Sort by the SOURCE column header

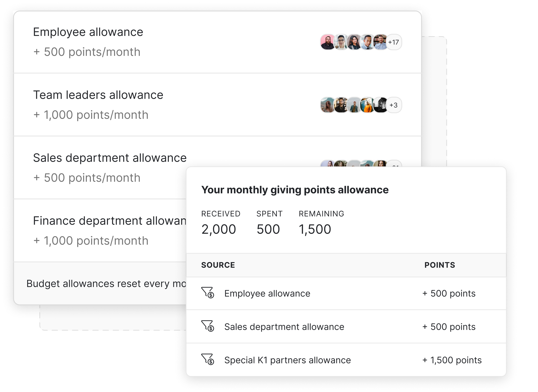(x=218, y=265)
